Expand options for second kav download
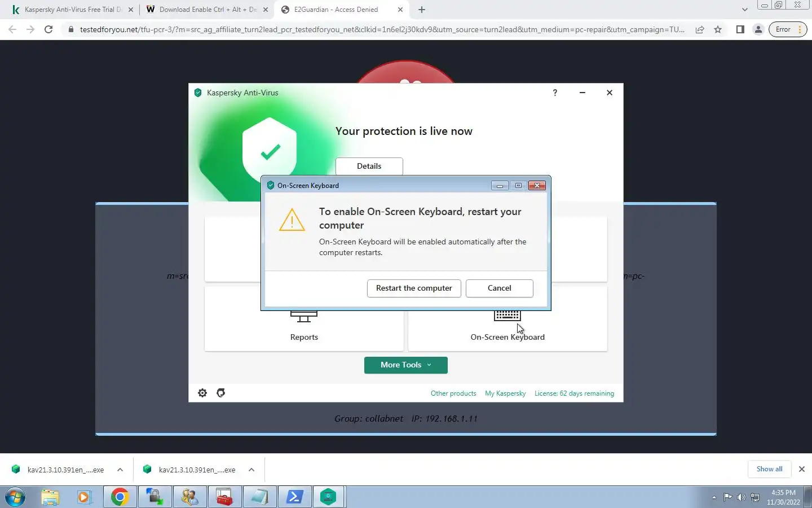812x508 pixels. 251,470
